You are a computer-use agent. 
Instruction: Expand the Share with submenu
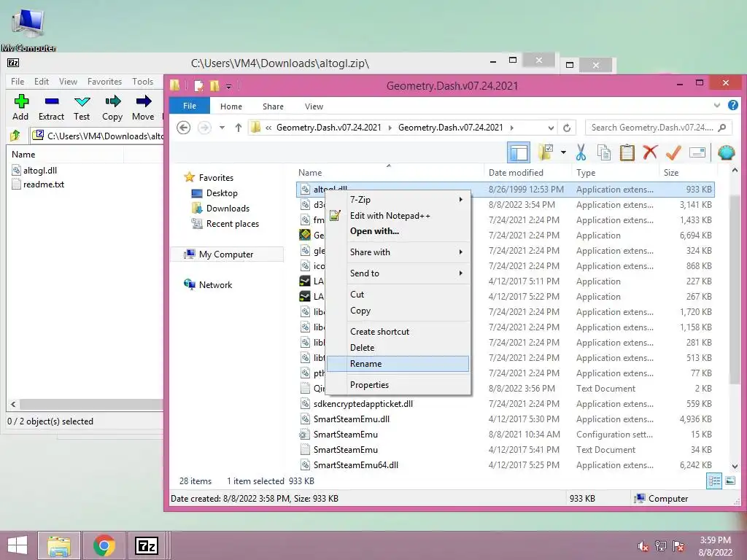[x=461, y=252]
